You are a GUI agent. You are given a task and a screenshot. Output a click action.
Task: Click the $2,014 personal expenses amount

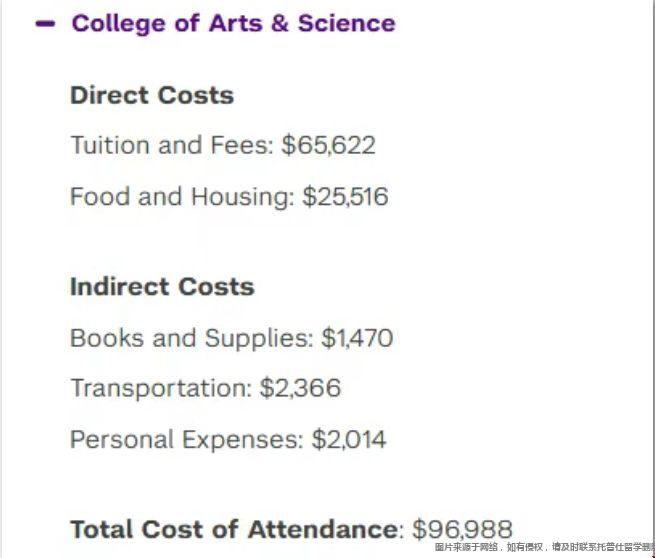(x=349, y=439)
